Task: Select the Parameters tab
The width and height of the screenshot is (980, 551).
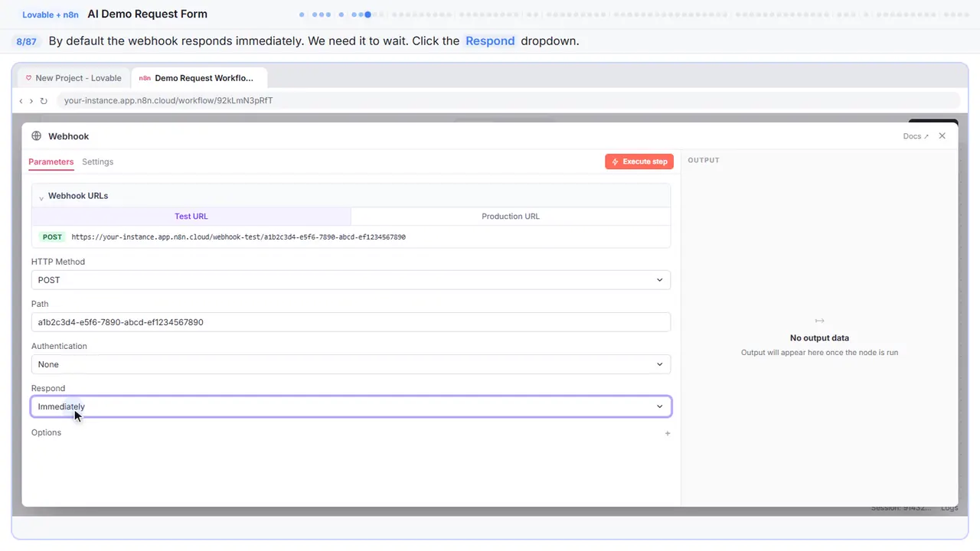Action: (x=51, y=161)
